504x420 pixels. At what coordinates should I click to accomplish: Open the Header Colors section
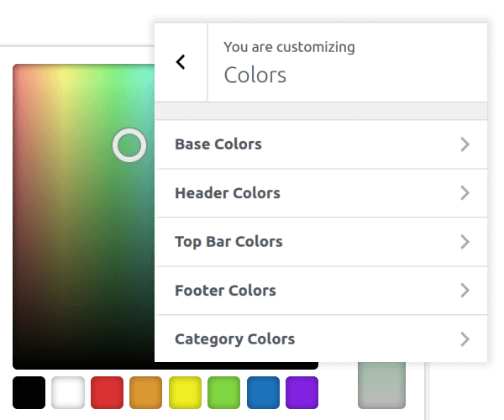pos(321,193)
